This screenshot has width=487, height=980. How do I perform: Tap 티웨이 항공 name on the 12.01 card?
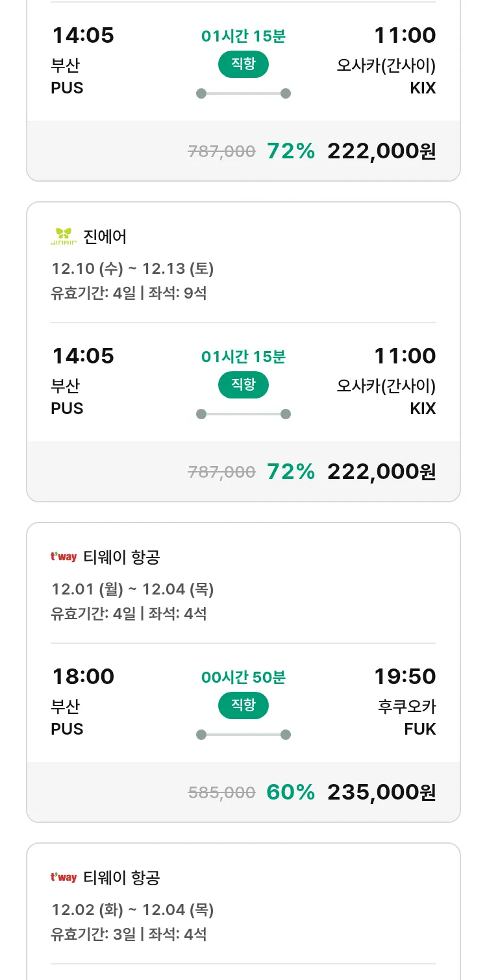(121, 557)
